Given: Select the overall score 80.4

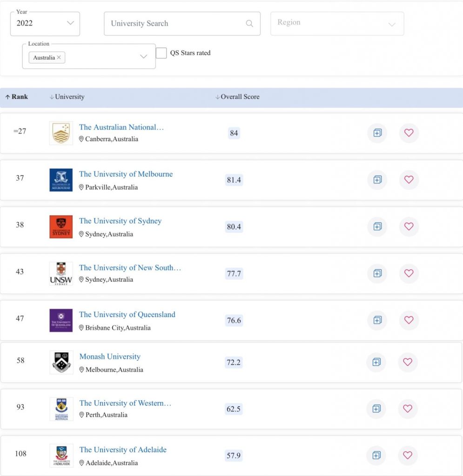Looking at the screenshot, I should pos(234,227).
